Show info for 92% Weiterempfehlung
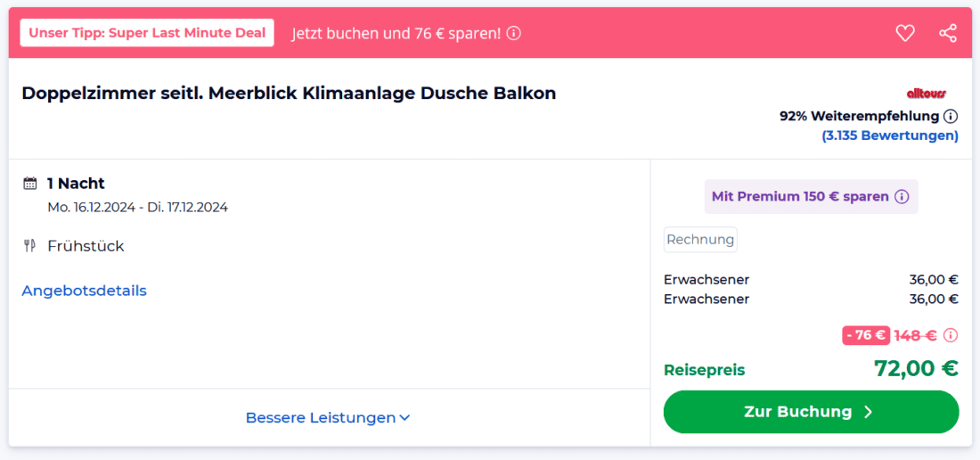The width and height of the screenshot is (980, 460). coord(951,116)
